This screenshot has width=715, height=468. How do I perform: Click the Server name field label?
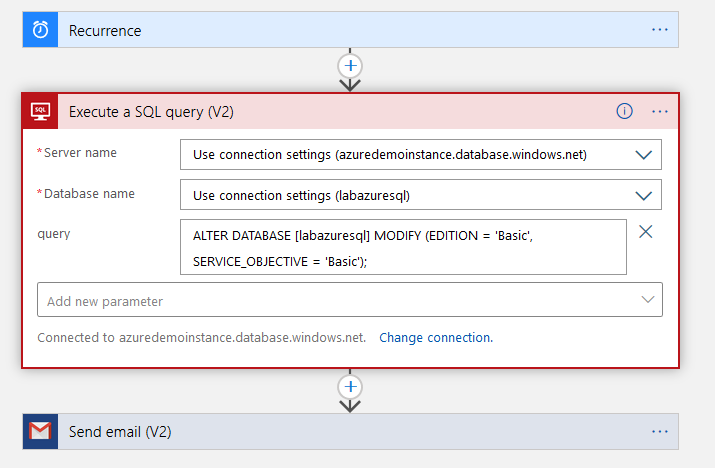[80, 153]
